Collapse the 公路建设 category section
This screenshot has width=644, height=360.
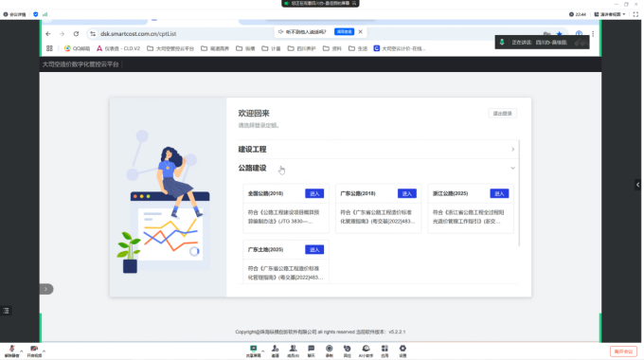[x=376, y=168]
